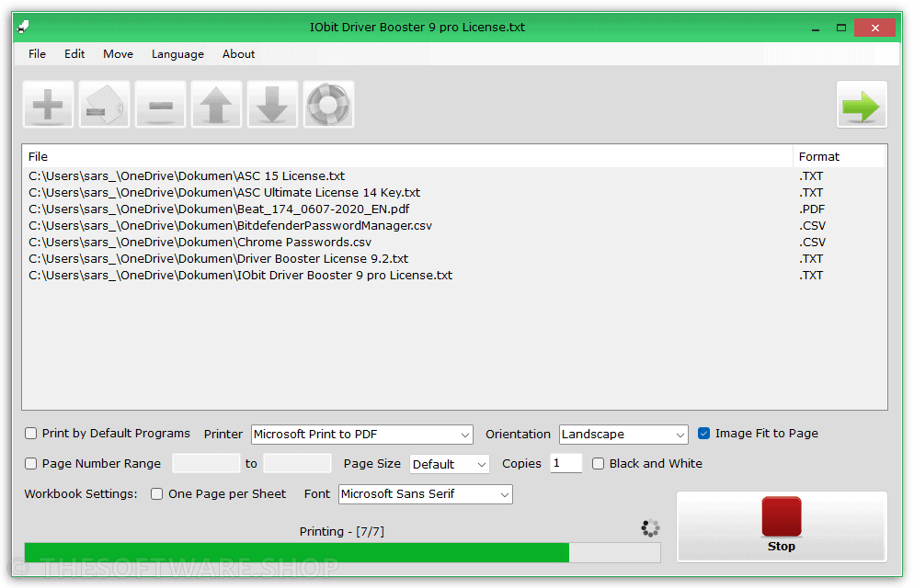914x588 pixels.
Task: Enable Page Number Range checkbox
Action: tap(31, 463)
